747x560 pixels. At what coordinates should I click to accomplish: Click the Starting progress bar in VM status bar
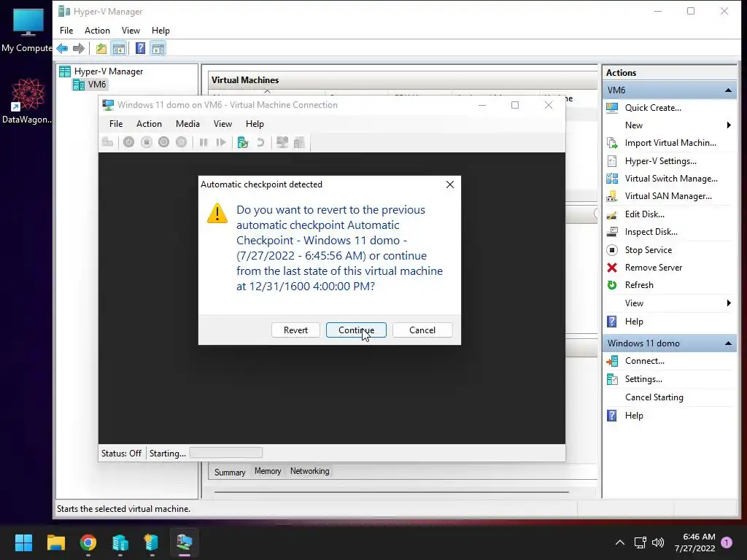226,453
